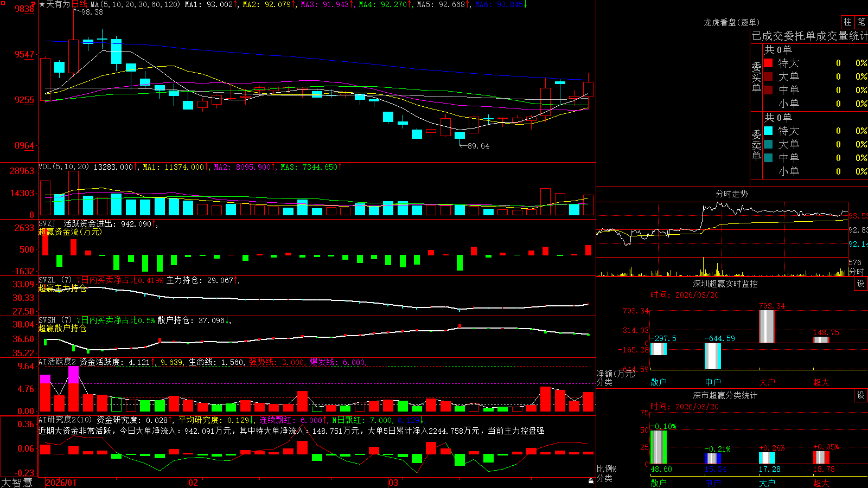Click the 超赢主力持仓 label
The height and width of the screenshot is (488, 868).
click(62, 288)
